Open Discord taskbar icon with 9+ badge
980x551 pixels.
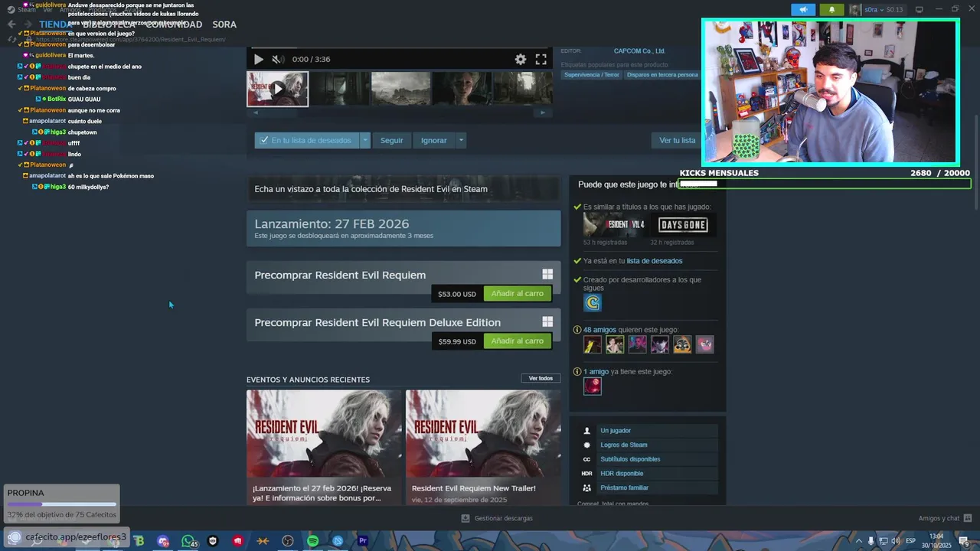pyautogui.click(x=163, y=541)
